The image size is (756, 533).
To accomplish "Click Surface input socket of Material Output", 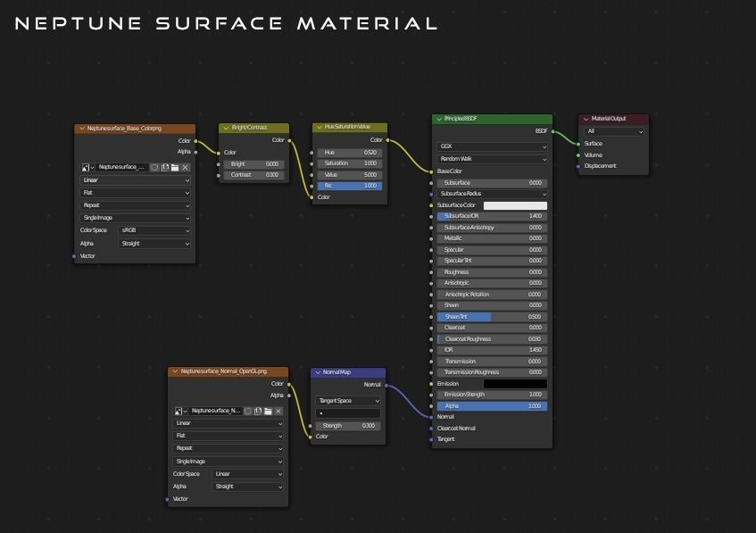I will pyautogui.click(x=578, y=144).
